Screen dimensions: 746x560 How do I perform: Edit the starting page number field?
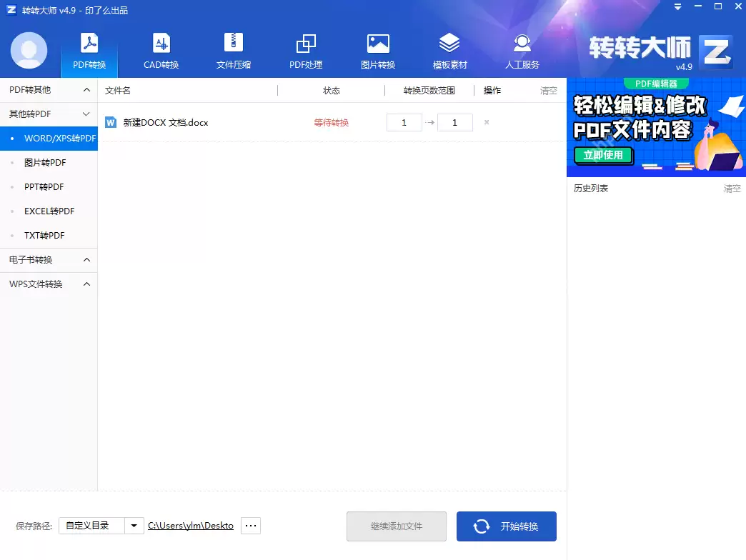404,122
